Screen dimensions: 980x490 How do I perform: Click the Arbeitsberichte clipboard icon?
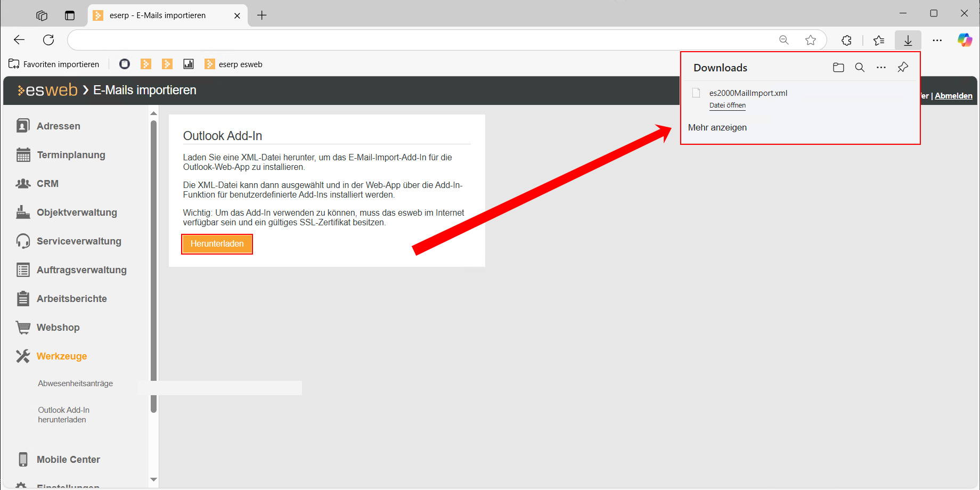pyautogui.click(x=23, y=298)
